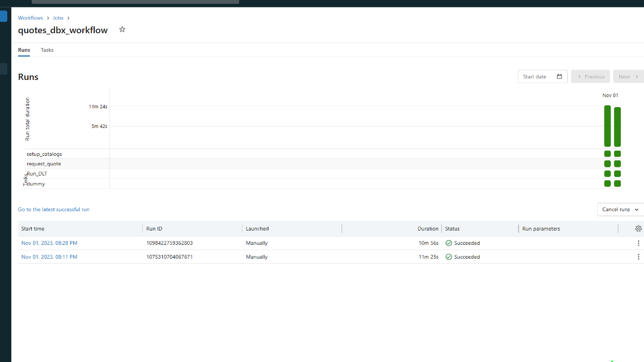The width and height of the screenshot is (644, 362).
Task: Click the dummy task status square for first run
Action: click(x=607, y=184)
